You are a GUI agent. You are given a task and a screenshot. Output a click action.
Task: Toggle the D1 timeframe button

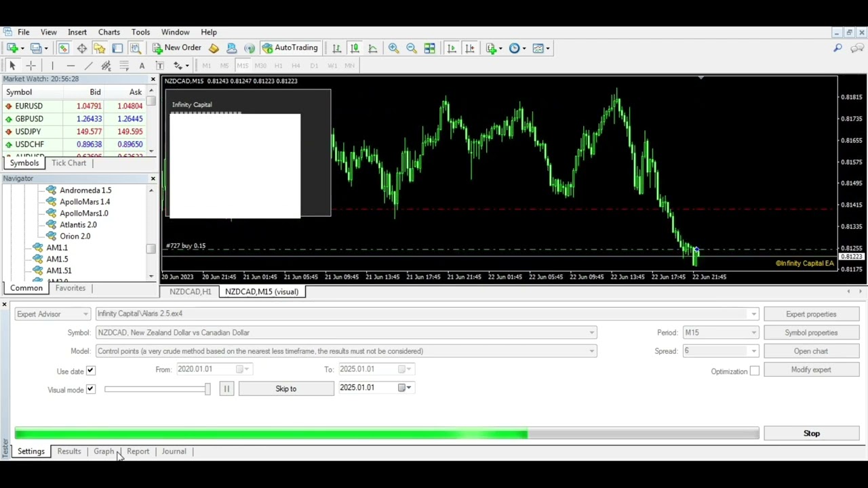(x=314, y=66)
